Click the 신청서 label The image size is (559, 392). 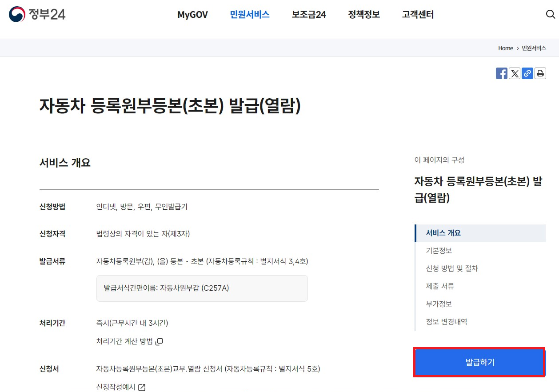(x=49, y=369)
